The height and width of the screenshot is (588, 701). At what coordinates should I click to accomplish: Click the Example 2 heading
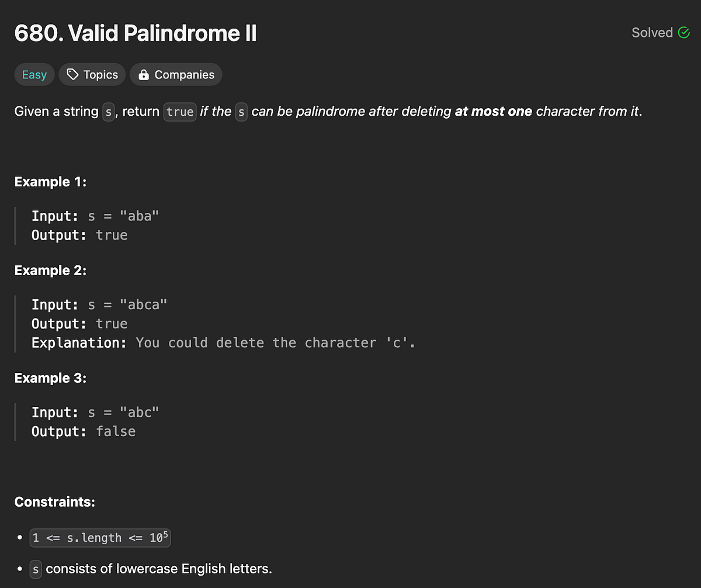pyautogui.click(x=50, y=271)
